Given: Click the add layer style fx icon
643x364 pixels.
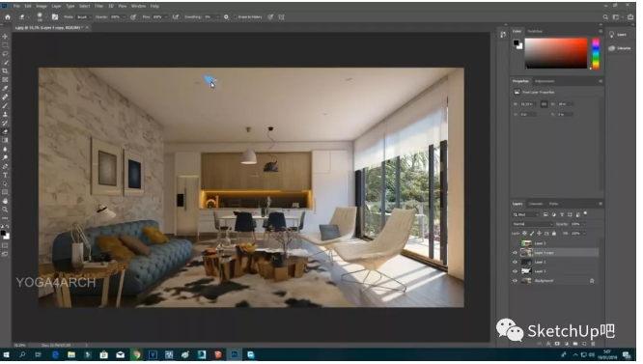Looking at the screenshot, I should [548, 344].
